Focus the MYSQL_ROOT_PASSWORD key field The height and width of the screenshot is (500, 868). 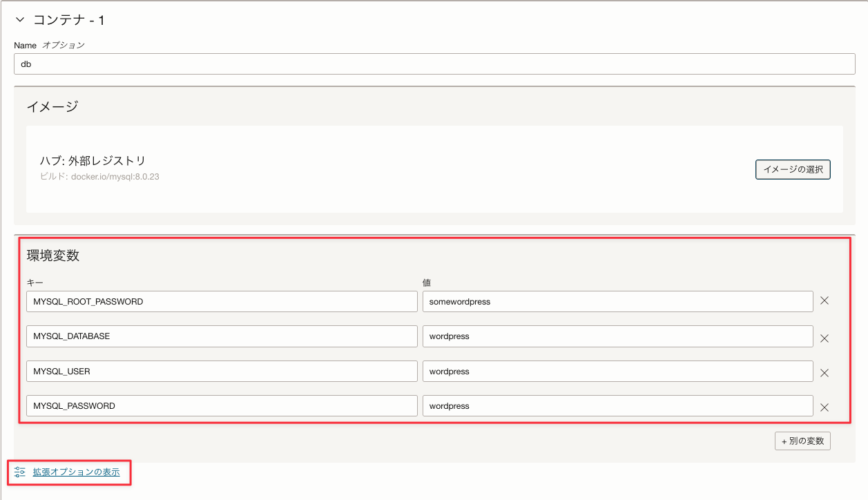point(222,302)
